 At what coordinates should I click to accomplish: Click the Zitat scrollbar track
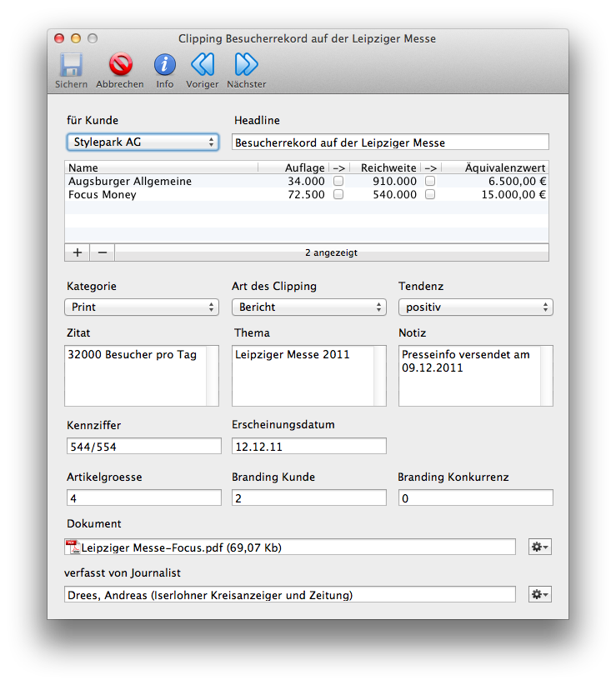(213, 376)
